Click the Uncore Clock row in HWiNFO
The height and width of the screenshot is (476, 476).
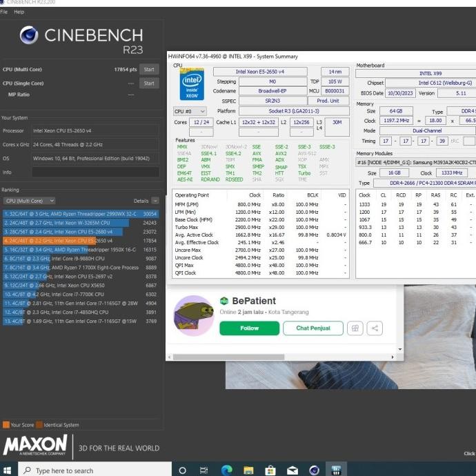point(261,258)
